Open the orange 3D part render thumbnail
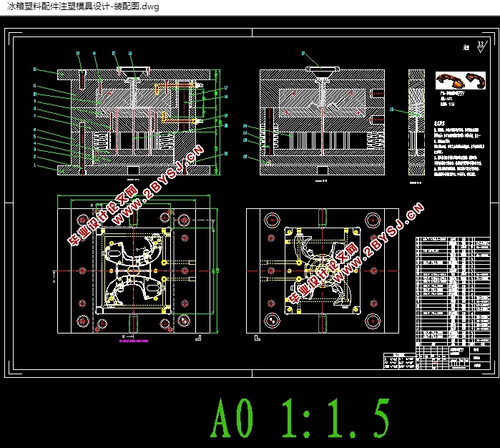The height and width of the screenshot is (448, 500). 461,80
